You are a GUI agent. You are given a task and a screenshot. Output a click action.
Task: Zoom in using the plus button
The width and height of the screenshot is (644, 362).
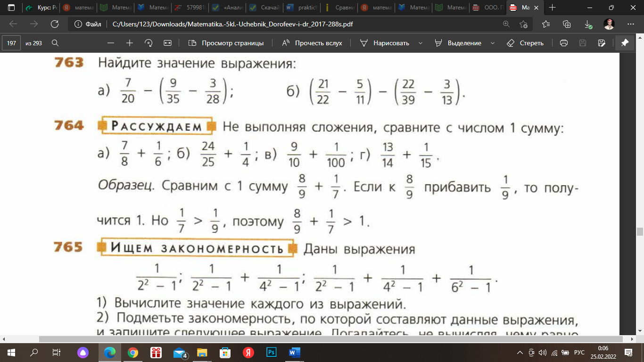(130, 43)
